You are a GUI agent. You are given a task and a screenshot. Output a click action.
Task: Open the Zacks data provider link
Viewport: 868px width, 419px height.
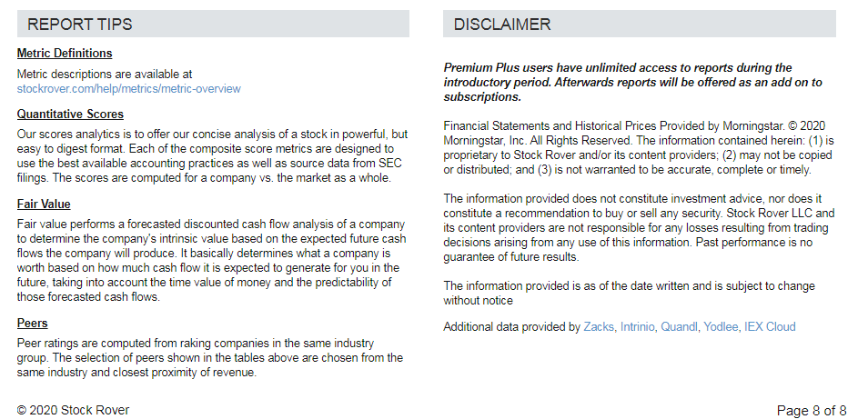(x=599, y=326)
